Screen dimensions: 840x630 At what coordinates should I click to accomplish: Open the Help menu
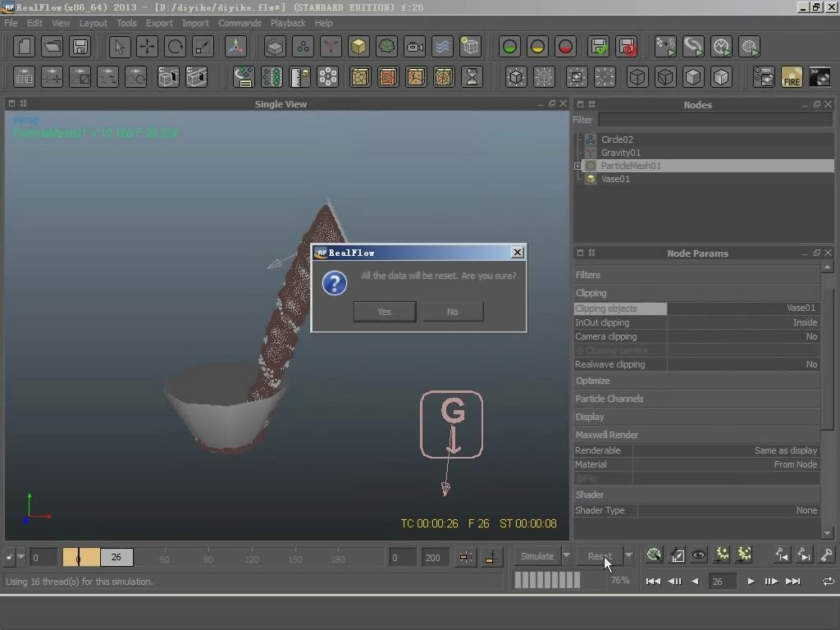pos(323,23)
